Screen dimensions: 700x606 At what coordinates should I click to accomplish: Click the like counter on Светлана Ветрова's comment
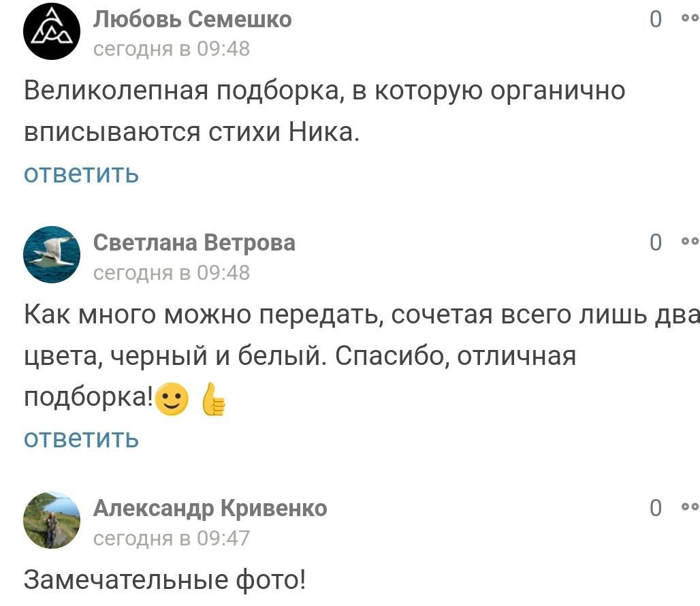655,242
